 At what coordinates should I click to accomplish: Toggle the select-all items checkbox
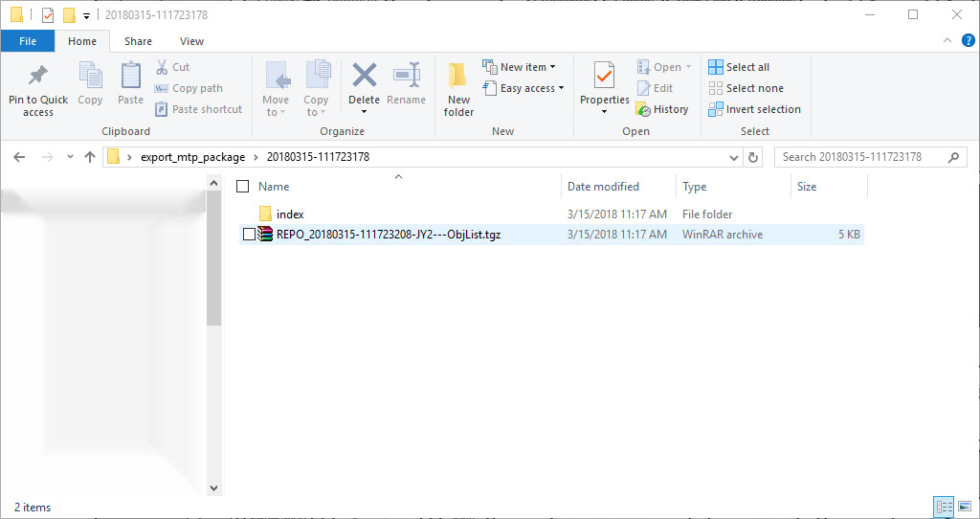[x=243, y=187]
